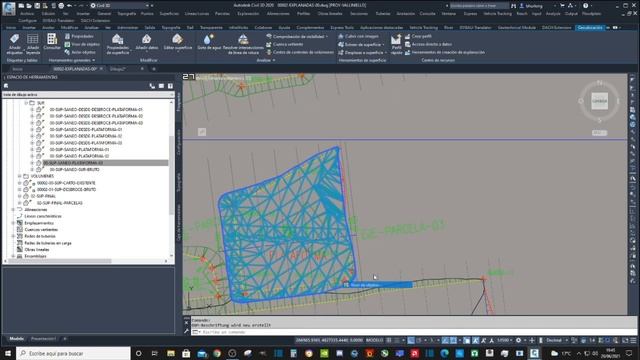The height and width of the screenshot is (360, 640).
Task: Click the search help input box in title bar
Action: tap(479, 6)
